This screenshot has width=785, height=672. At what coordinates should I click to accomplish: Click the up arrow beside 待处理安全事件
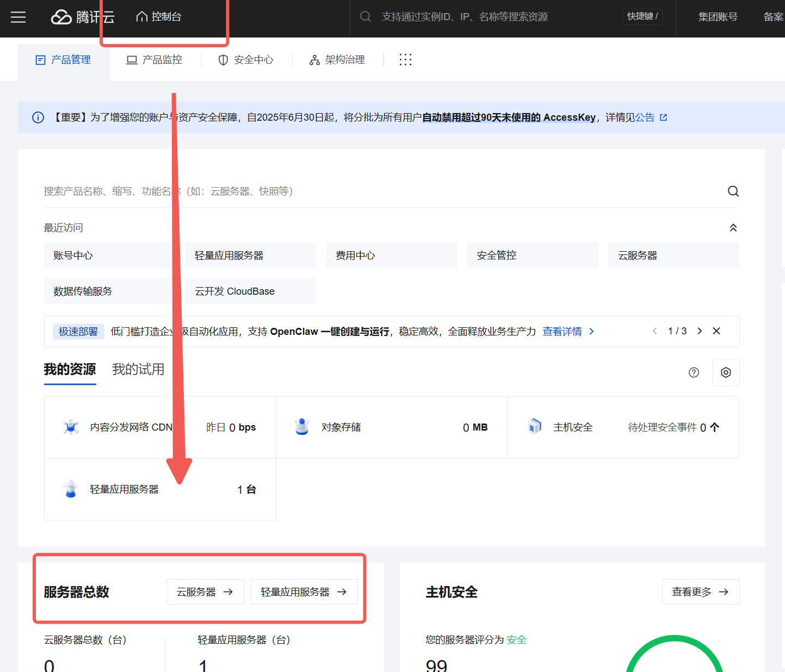coord(715,427)
